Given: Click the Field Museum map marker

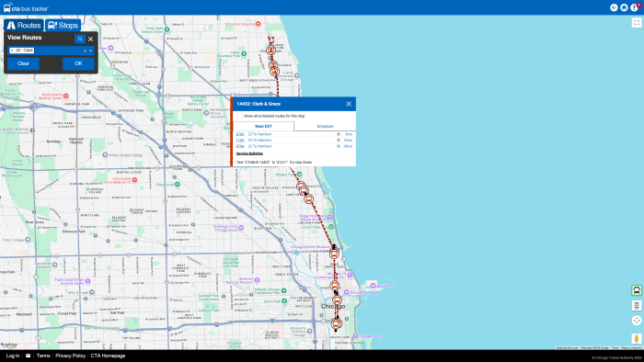Looking at the screenshot, I should tap(355, 336).
